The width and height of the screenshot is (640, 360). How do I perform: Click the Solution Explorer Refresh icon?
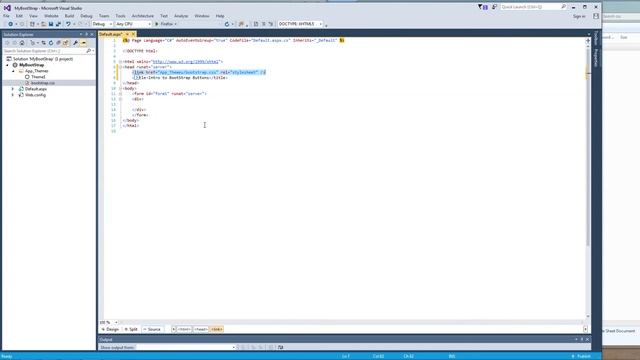51,43
